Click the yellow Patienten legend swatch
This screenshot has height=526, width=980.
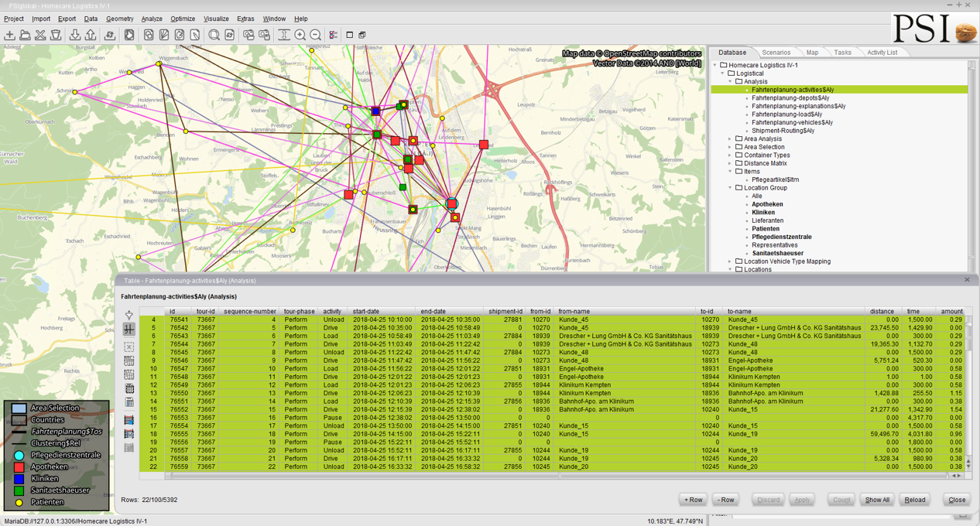click(19, 503)
